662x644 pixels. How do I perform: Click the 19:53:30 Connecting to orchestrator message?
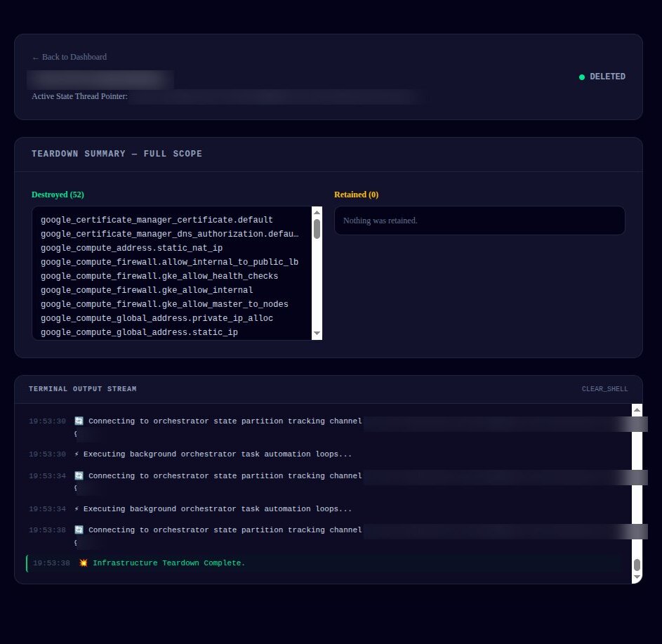pos(225,421)
